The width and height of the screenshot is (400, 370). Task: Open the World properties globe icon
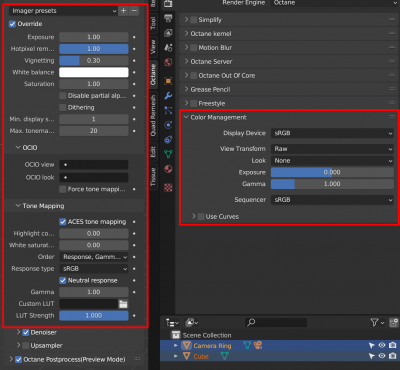click(x=168, y=62)
